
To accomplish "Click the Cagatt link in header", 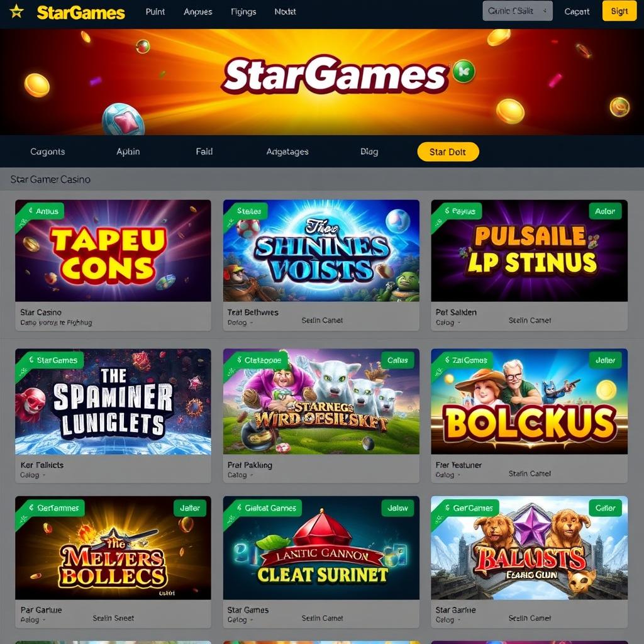I will tap(577, 12).
